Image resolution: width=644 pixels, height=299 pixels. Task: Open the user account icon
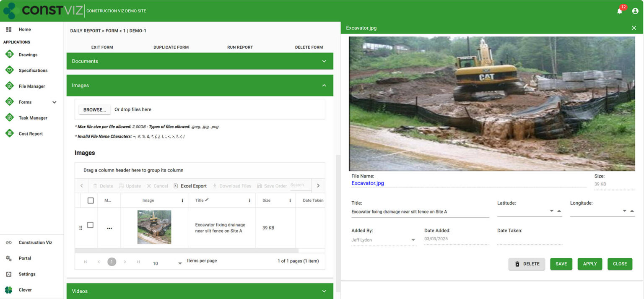coord(635,11)
